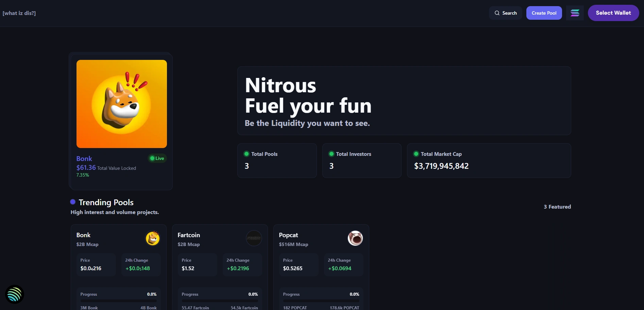
Task: Click the Popcat token icon
Action: point(355,238)
